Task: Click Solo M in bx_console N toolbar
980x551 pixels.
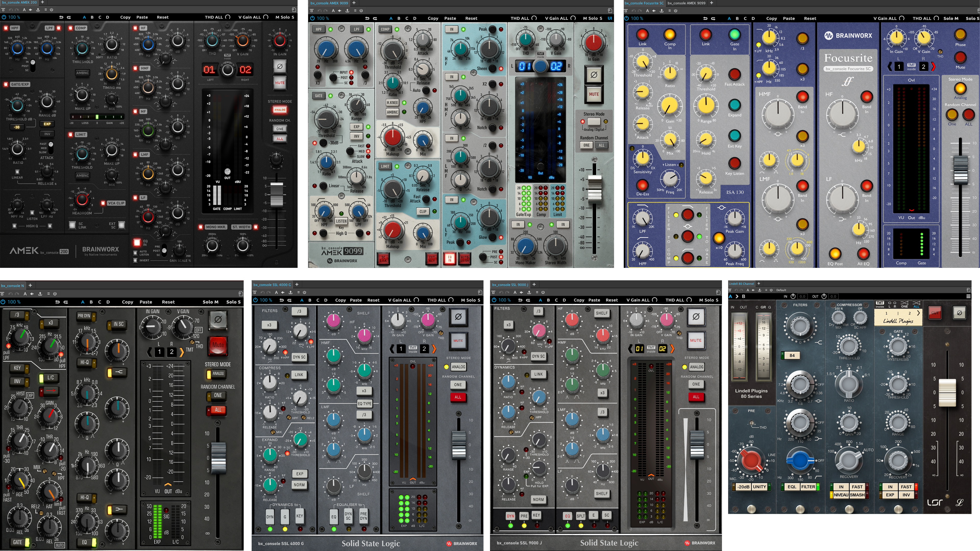Action: coord(210,302)
